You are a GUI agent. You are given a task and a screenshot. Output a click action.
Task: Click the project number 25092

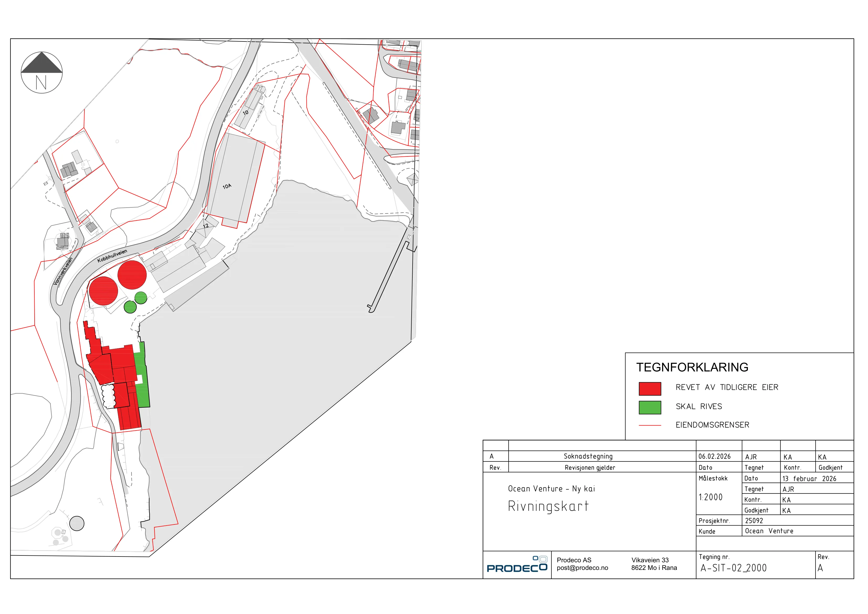(754, 521)
